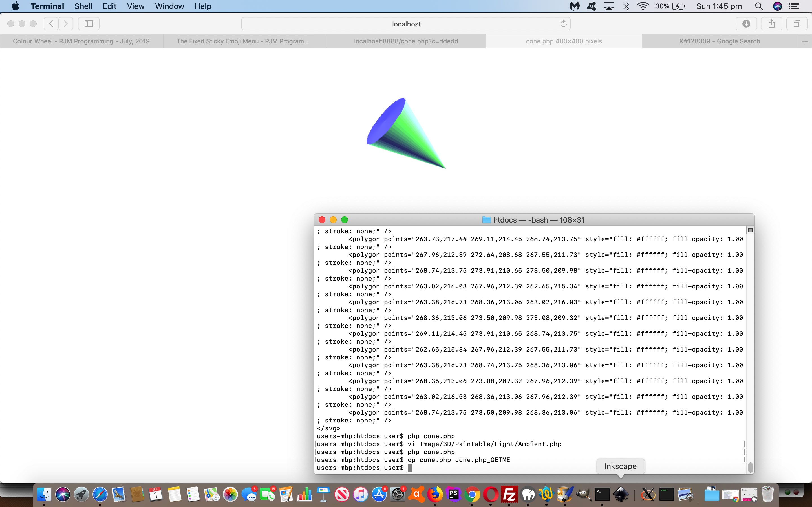Open the Shell menu
Image resolution: width=812 pixels, height=507 pixels.
(x=83, y=6)
